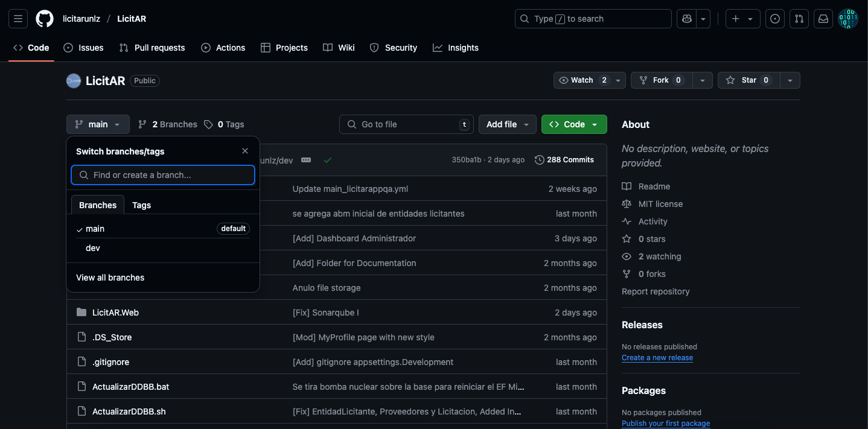The width and height of the screenshot is (868, 429).
Task: Click the LicitAR.Web folder icon
Action: (x=81, y=313)
